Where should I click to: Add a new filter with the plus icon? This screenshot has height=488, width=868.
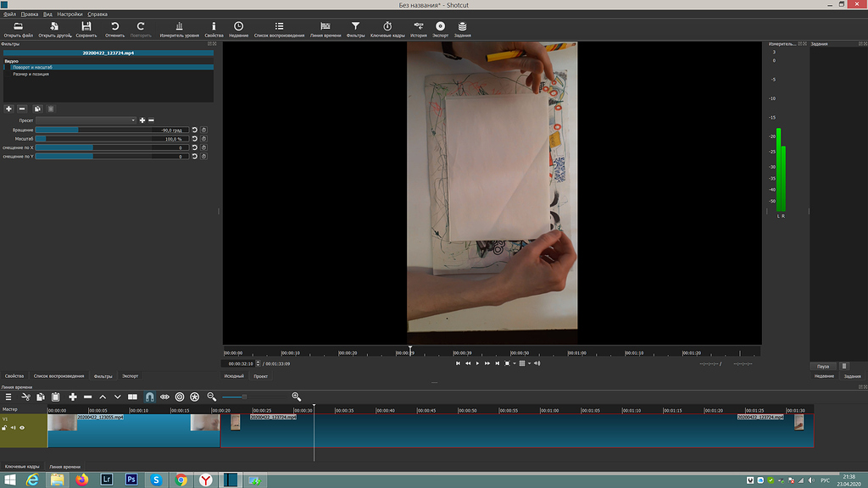[8, 109]
